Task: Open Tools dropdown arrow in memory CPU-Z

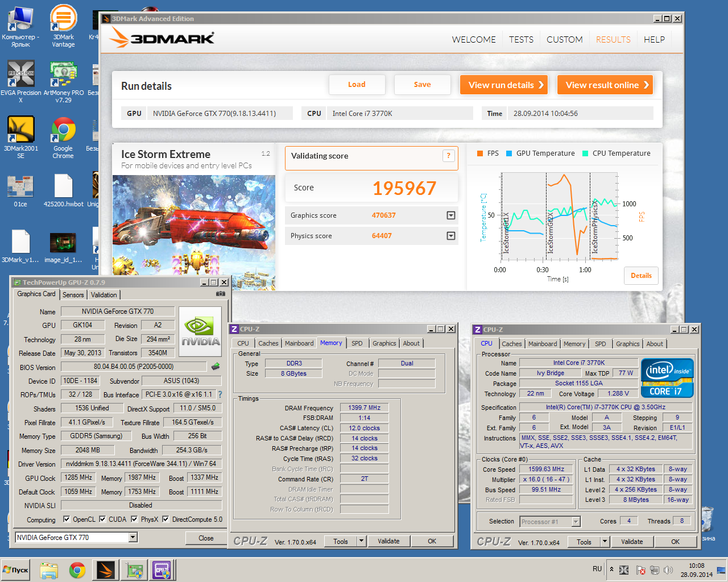Action: [x=361, y=541]
